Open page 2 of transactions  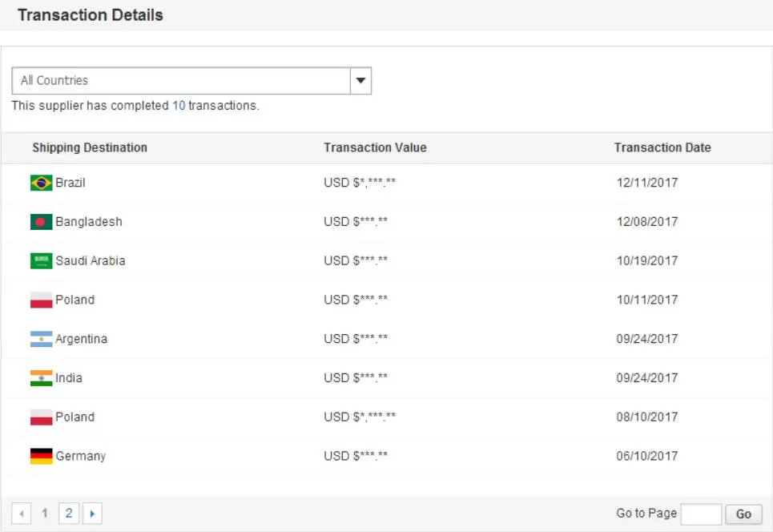click(x=69, y=514)
